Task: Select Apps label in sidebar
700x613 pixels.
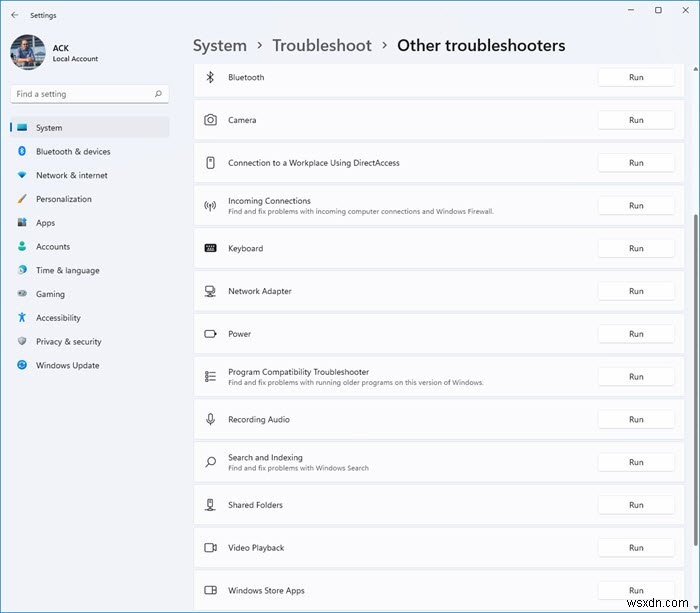Action: 46,223
